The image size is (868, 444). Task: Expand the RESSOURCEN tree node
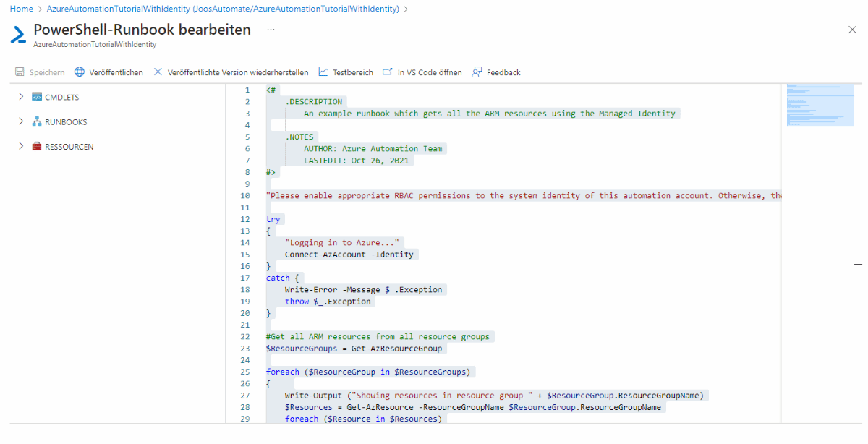coord(21,147)
